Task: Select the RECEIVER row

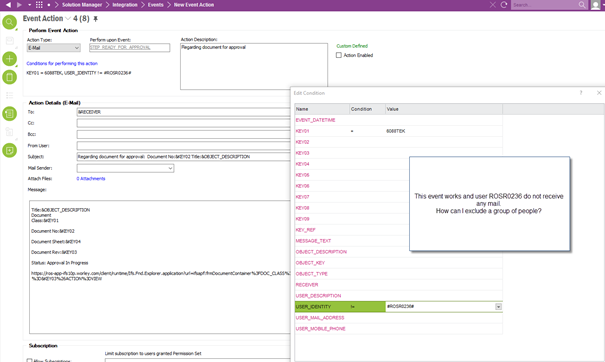Action: [x=399, y=285]
